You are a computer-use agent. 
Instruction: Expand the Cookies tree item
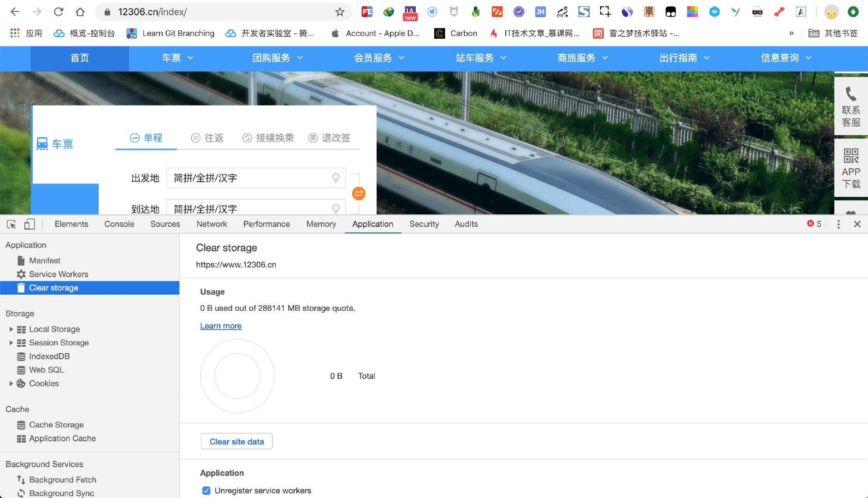(11, 383)
